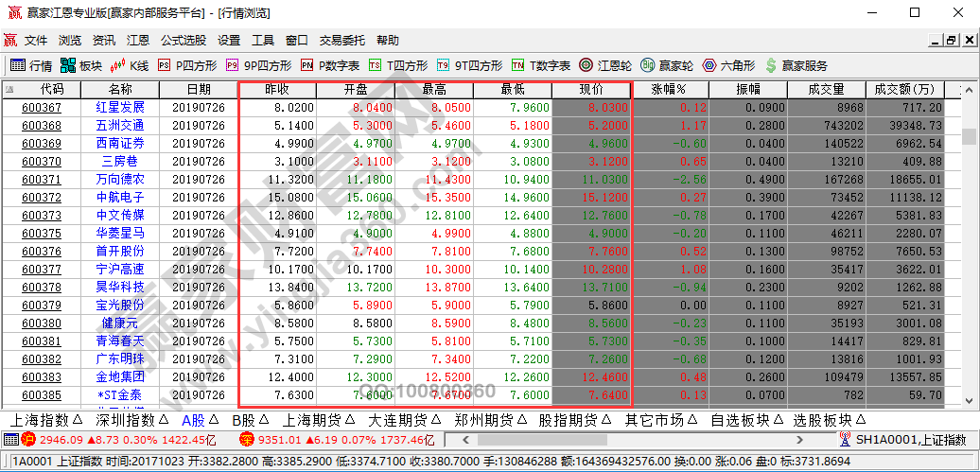This screenshot has width=980, height=472.
Task: Switch to K线 candlestick chart
Action: coord(130,65)
